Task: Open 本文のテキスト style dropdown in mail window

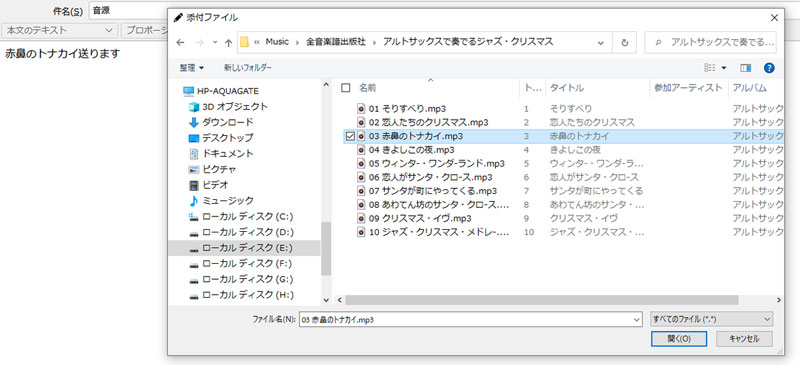Action: click(x=60, y=31)
